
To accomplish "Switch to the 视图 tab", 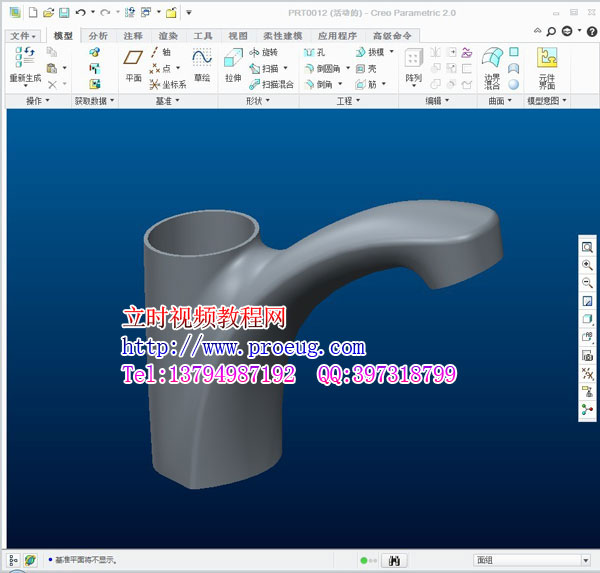I will coord(238,36).
